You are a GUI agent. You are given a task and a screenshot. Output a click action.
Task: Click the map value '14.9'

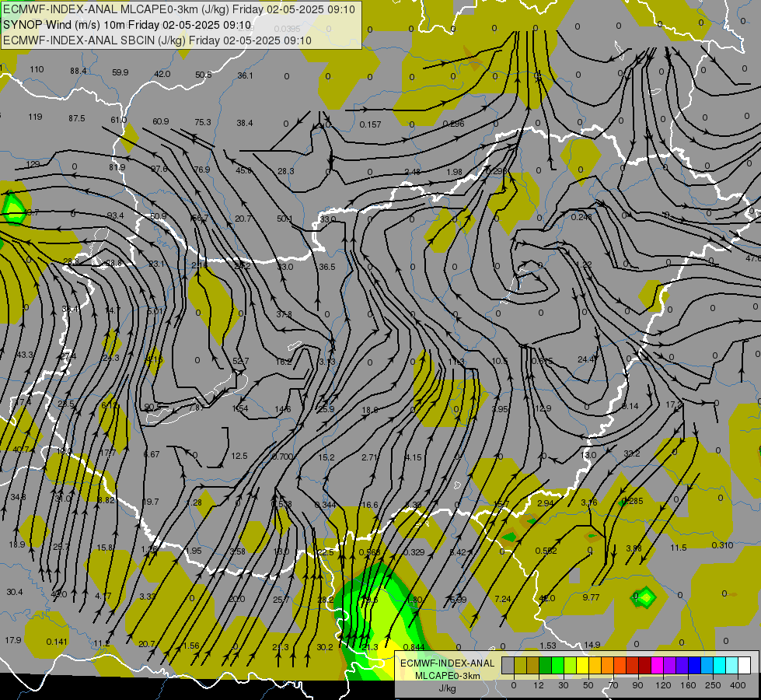pos(592,645)
